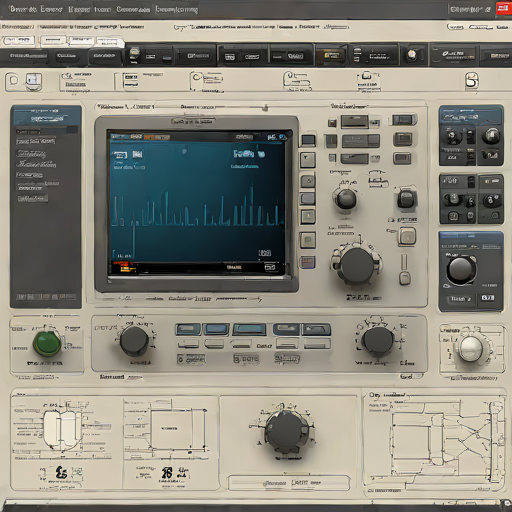Click the save-disk icon beside the rounded square icon
This screenshot has width=512, height=512.
click(x=33, y=81)
